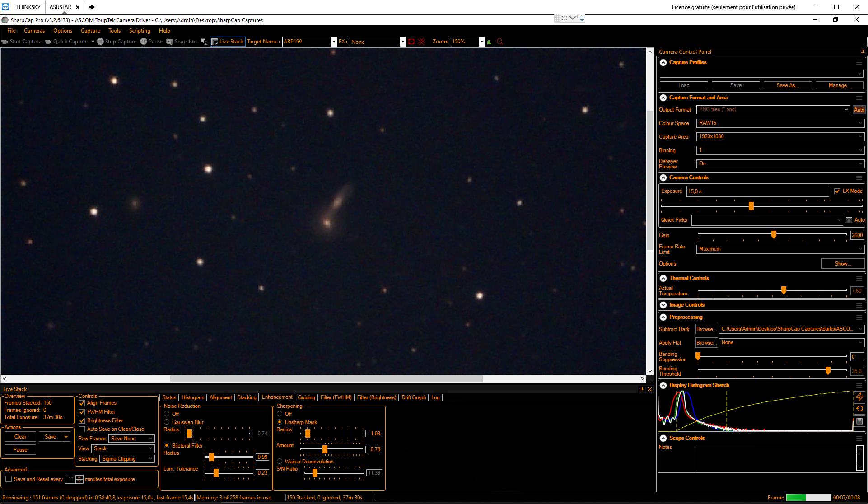Click the Clear button in Actions

20,437
